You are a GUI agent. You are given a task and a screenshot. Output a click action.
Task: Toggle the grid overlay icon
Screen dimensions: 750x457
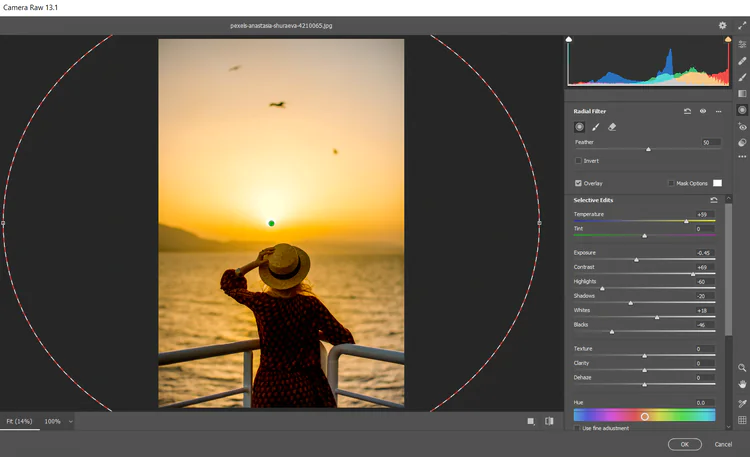pos(742,420)
